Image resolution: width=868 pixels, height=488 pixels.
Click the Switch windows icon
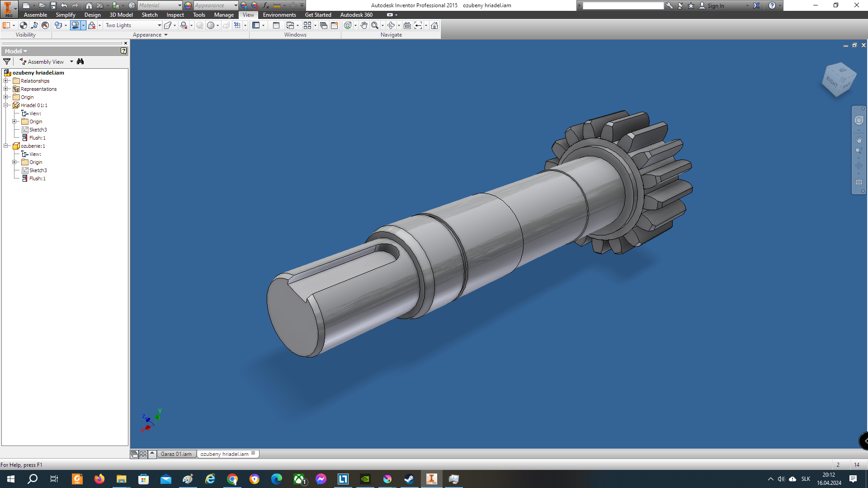(290, 25)
